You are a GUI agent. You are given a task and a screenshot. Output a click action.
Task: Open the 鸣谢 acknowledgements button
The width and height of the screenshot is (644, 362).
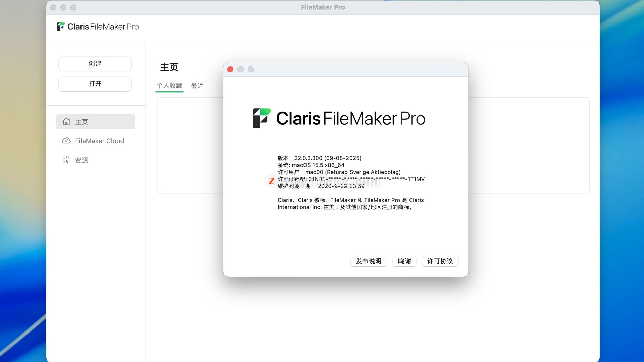click(404, 261)
